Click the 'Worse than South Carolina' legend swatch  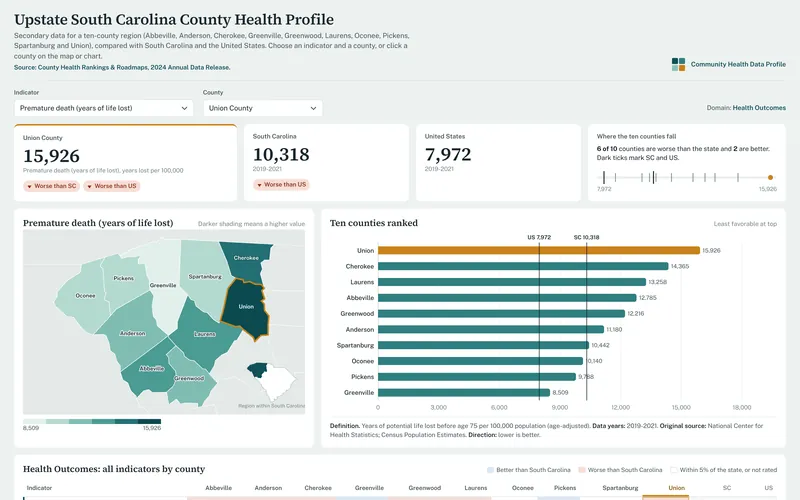coord(582,470)
